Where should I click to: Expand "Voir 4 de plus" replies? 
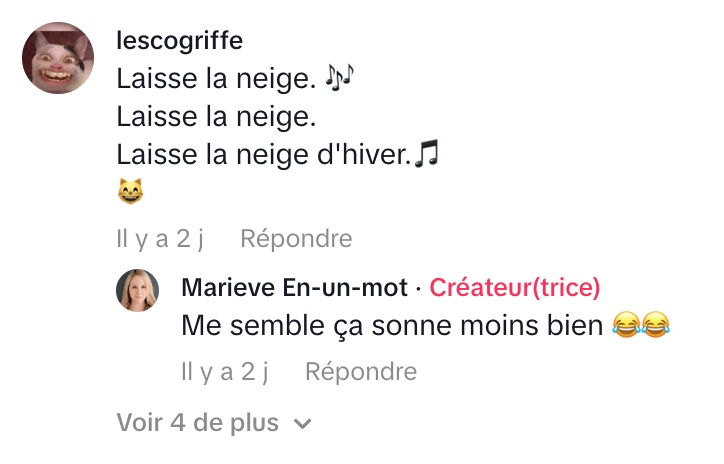pos(197,422)
